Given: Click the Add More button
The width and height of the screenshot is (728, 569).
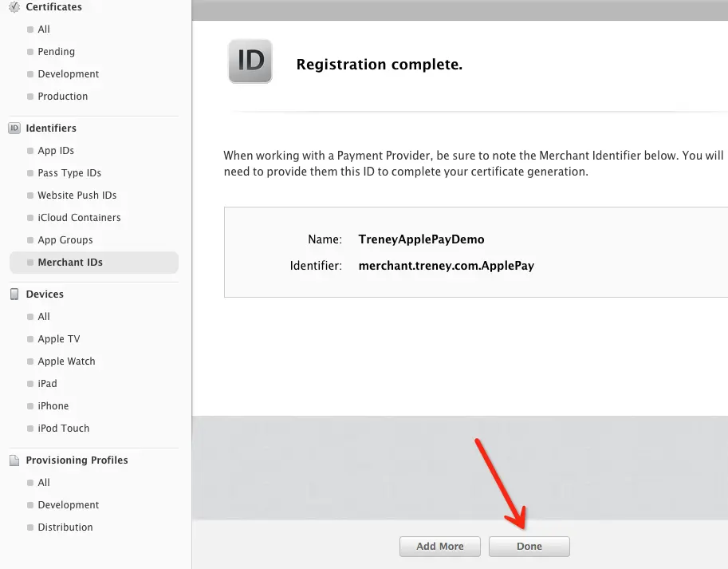Looking at the screenshot, I should (439, 546).
